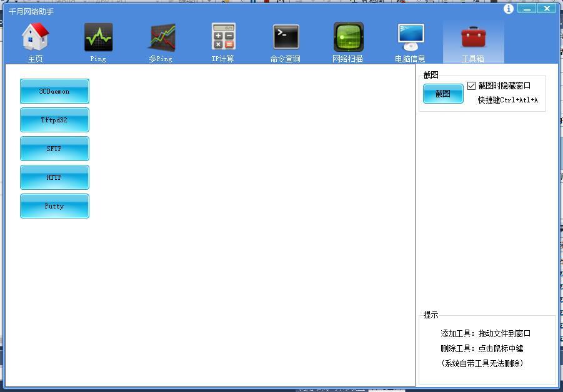Select the 工具箱 red toolbox icon
The image size is (563, 392).
pyautogui.click(x=473, y=37)
